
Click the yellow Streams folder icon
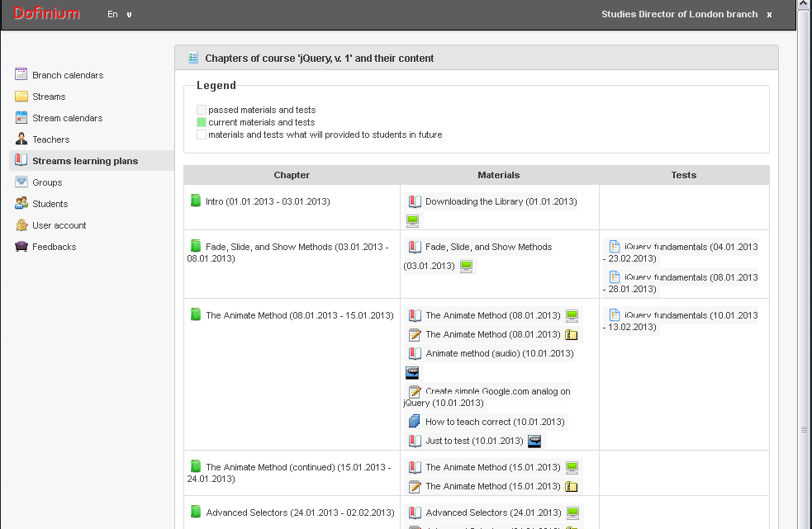pyautogui.click(x=21, y=97)
